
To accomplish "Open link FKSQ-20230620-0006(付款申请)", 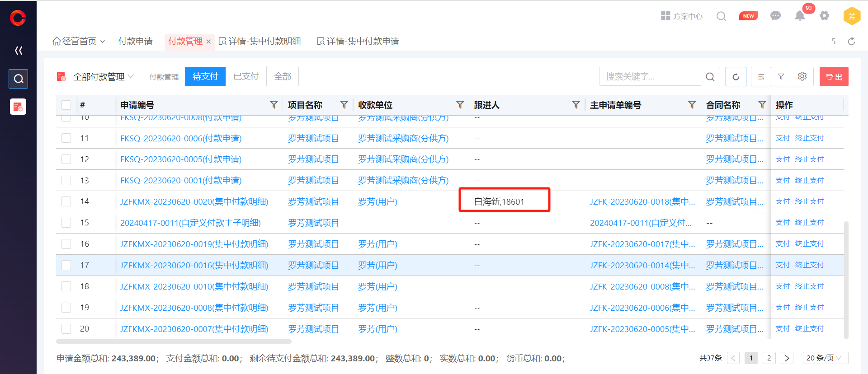I will [181, 139].
